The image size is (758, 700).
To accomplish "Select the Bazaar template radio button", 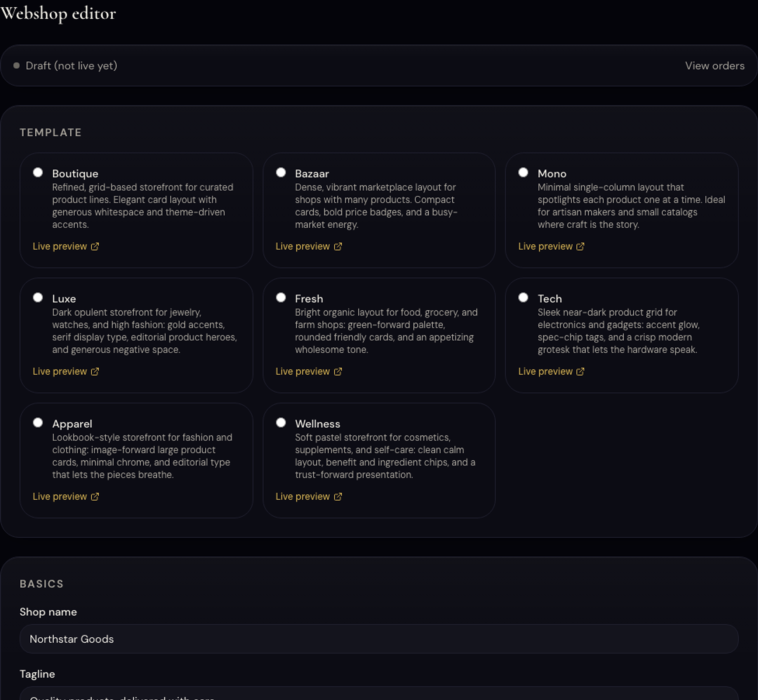I will pos(281,172).
